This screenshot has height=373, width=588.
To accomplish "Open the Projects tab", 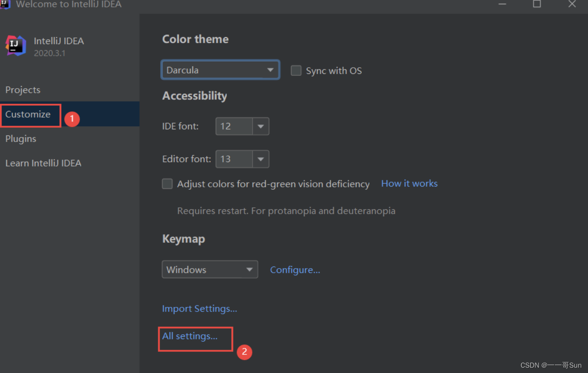I will click(x=23, y=90).
